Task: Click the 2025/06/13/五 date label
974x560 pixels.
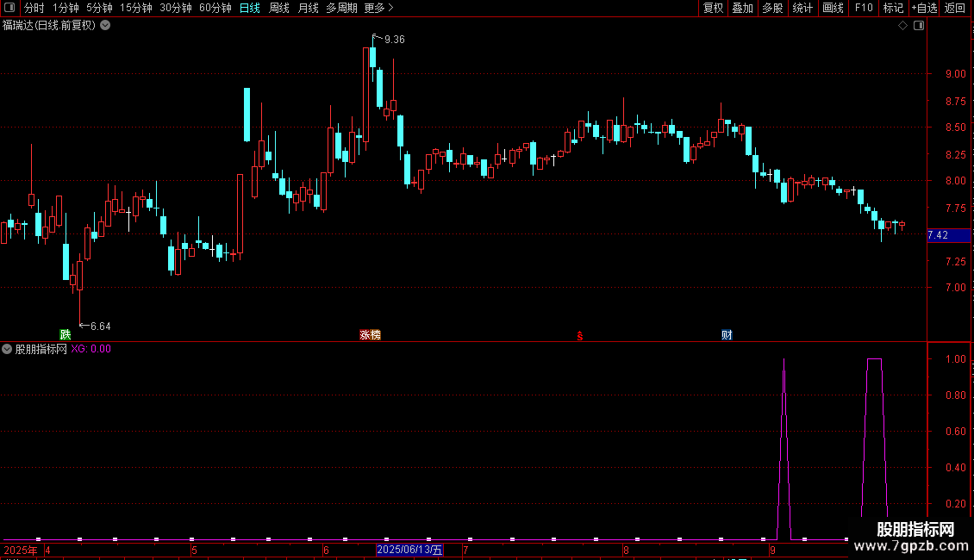Action: [x=409, y=550]
